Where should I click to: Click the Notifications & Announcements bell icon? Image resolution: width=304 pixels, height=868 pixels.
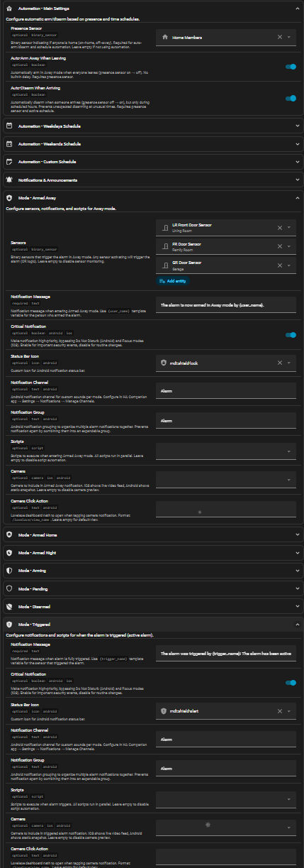point(9,180)
